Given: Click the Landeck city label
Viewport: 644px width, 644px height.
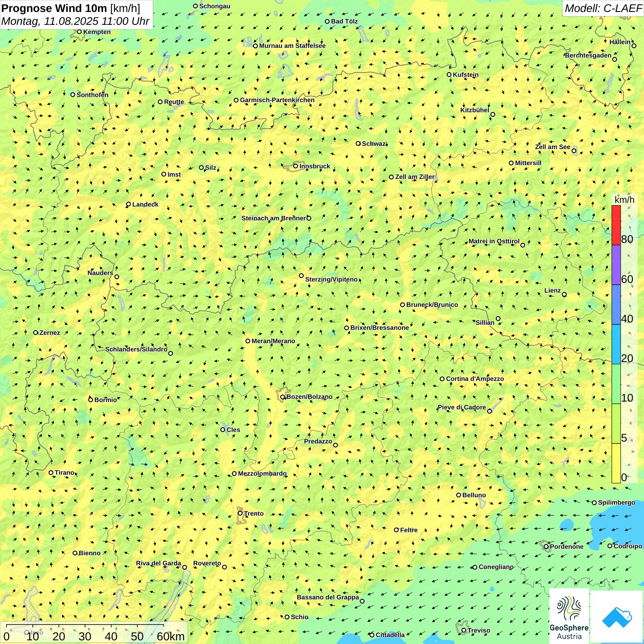Looking at the screenshot, I should point(145,204).
